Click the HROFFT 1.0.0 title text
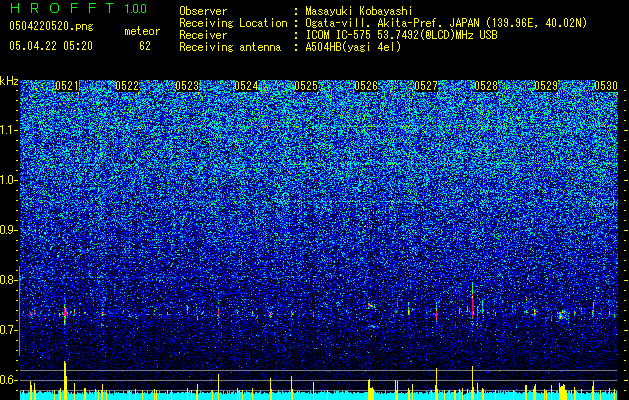Image resolution: width=629 pixels, height=400 pixels. (x=79, y=8)
